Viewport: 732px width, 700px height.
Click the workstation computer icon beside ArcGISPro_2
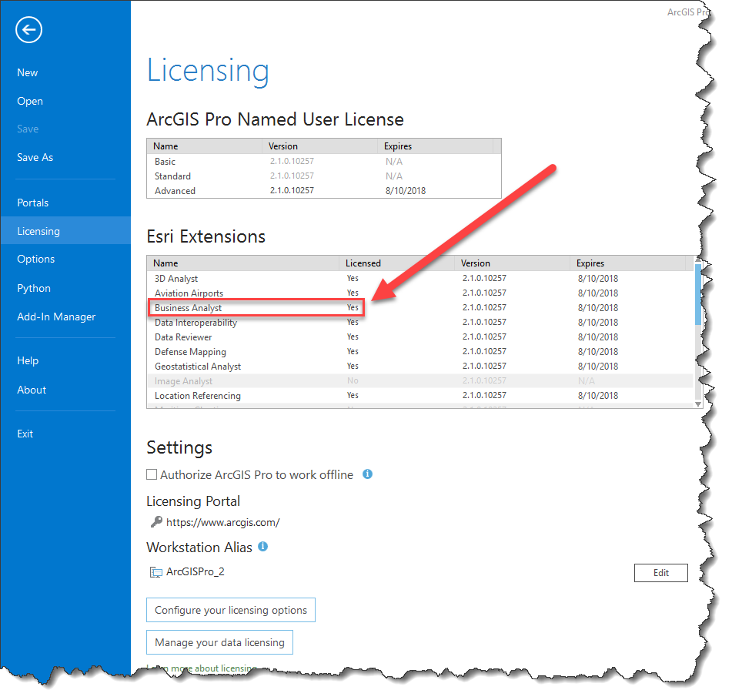pyautogui.click(x=156, y=572)
